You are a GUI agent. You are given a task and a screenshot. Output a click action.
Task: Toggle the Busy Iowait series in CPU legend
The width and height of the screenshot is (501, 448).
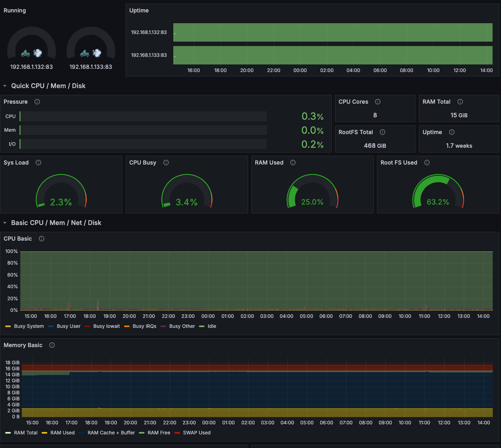tap(106, 326)
